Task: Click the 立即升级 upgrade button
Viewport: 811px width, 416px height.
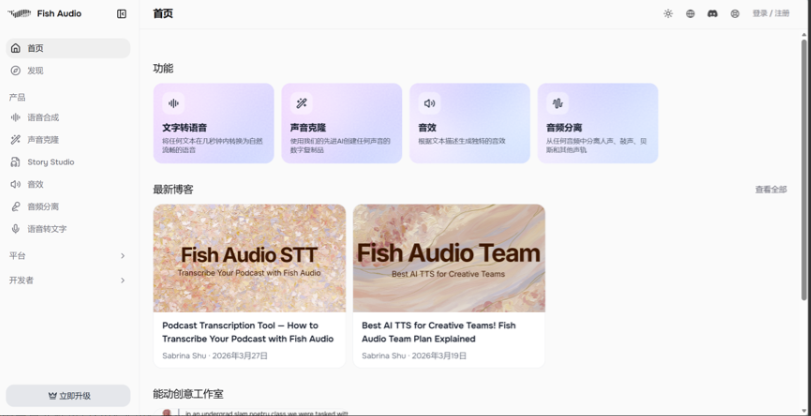Action: point(68,396)
